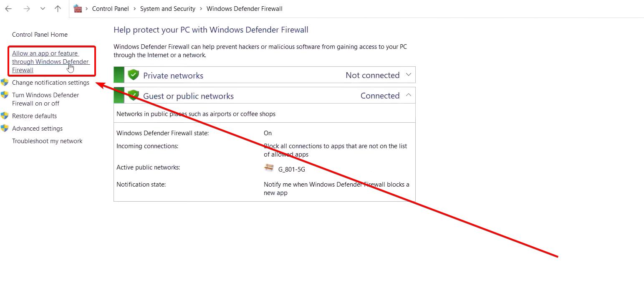The width and height of the screenshot is (644, 306).
Task: Click the Active public networks label
Action: click(148, 167)
